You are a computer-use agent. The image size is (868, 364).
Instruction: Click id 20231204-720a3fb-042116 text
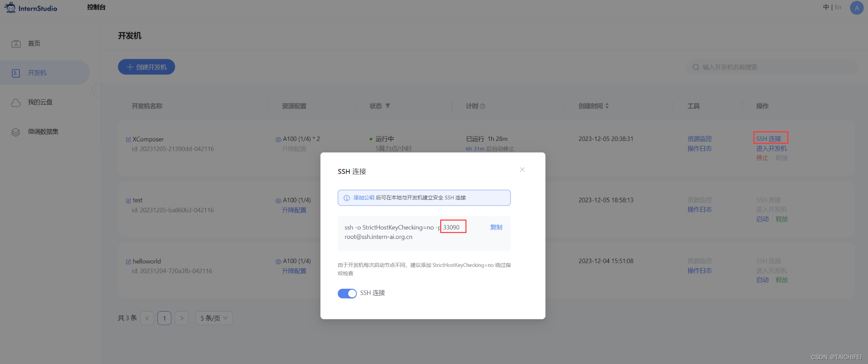click(x=172, y=271)
